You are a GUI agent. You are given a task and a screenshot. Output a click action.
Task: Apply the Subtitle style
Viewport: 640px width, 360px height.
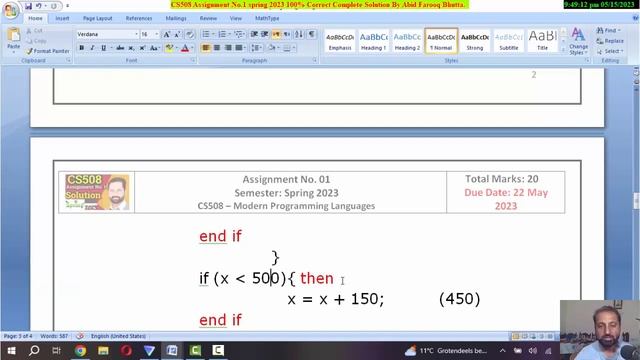pos(509,41)
